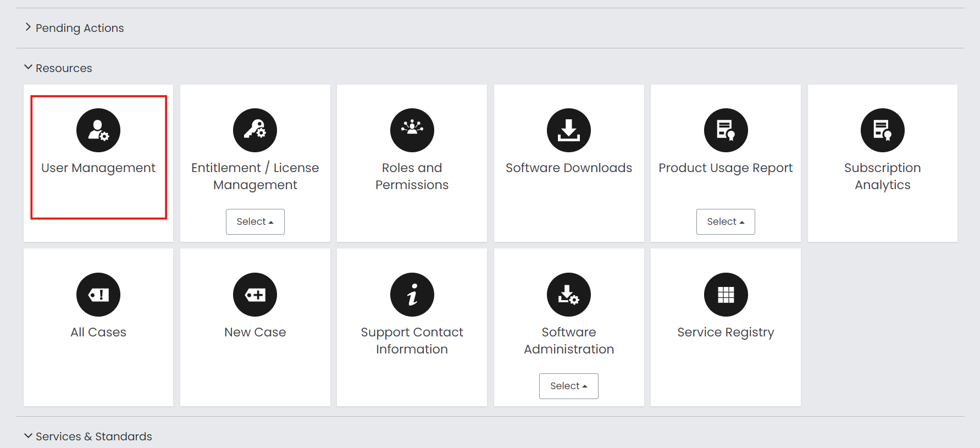Click the Software Administration icon

pyautogui.click(x=569, y=295)
